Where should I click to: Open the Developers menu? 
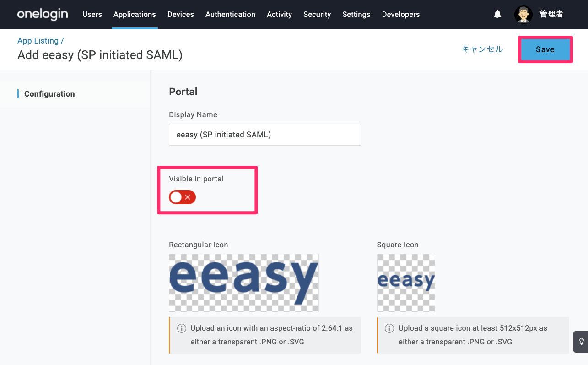click(401, 15)
